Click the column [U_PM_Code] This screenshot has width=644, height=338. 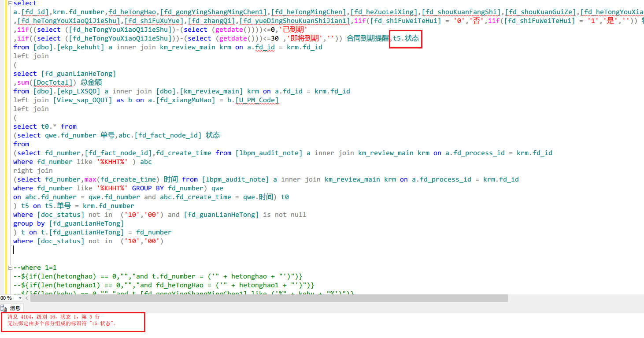tap(257, 100)
